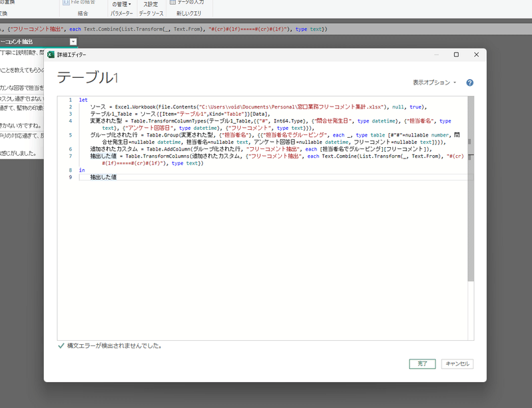
Task: Click the 結合 group label in the ribbon
Action: click(82, 13)
